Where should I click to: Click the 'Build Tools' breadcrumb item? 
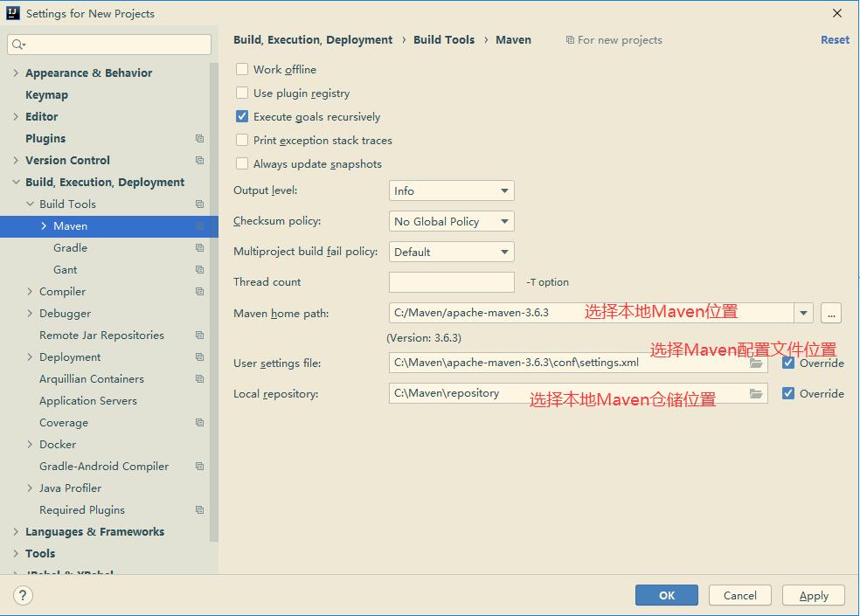443,39
